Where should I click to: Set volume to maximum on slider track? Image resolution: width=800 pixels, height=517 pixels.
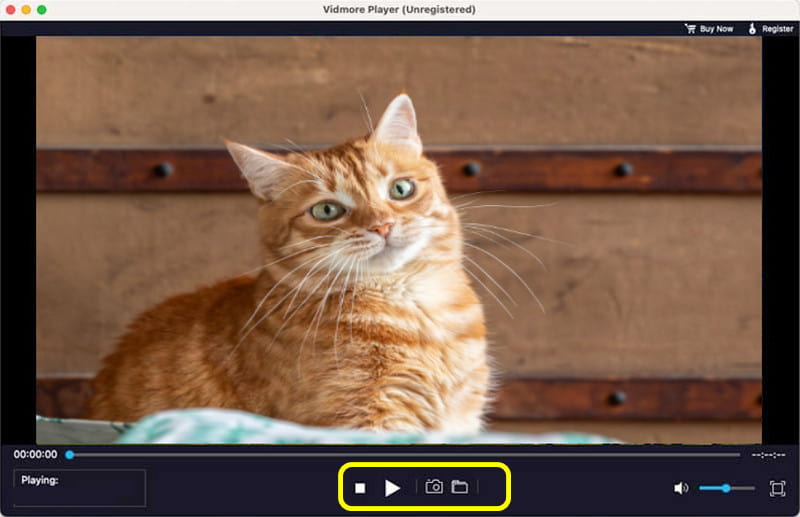coord(754,488)
